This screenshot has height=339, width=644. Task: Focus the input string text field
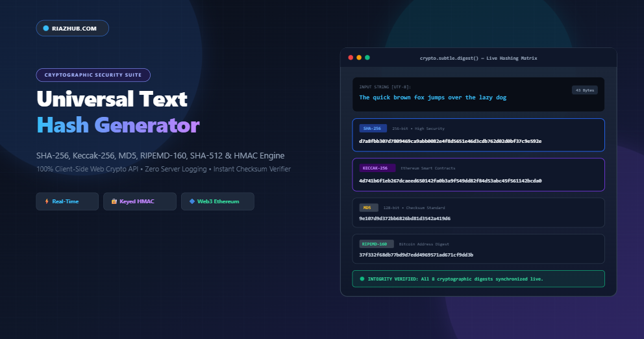point(478,94)
